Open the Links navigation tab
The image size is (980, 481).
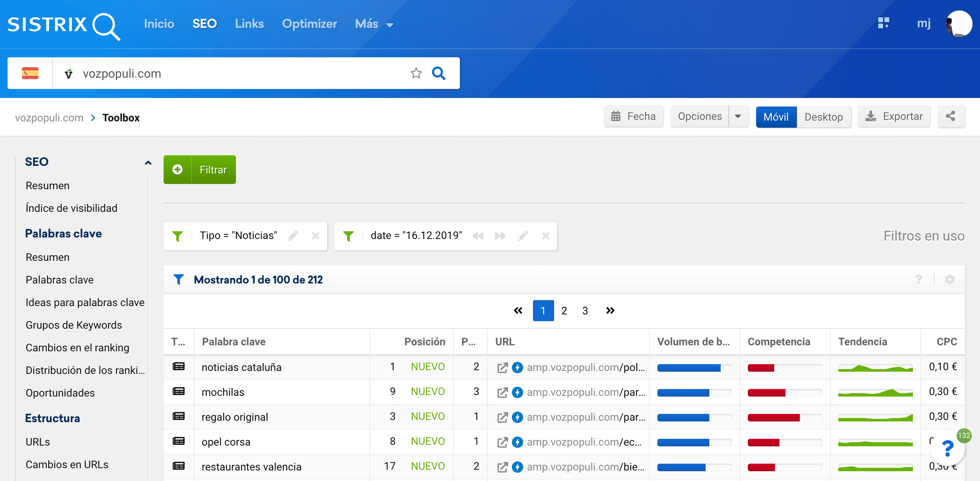tap(249, 24)
